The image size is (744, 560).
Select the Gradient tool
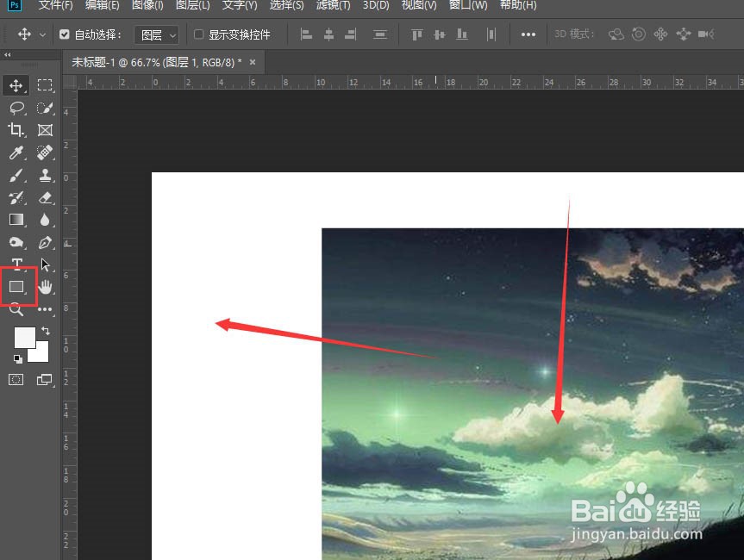[16, 220]
